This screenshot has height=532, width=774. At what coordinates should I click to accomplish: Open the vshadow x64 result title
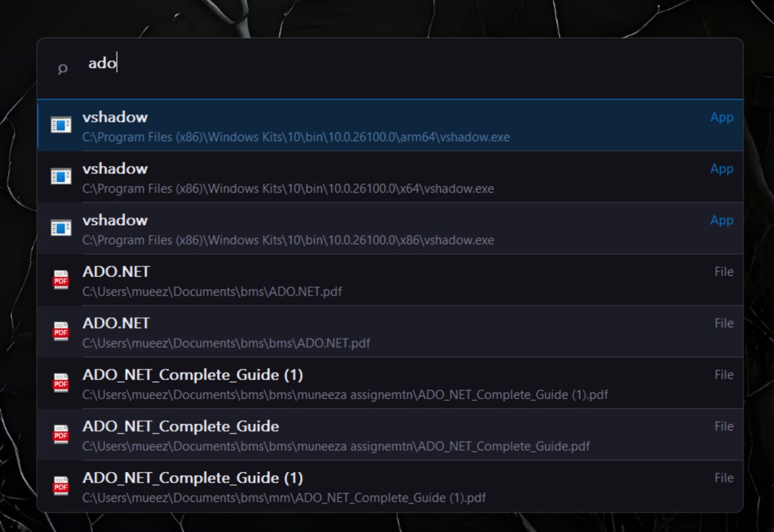(115, 168)
